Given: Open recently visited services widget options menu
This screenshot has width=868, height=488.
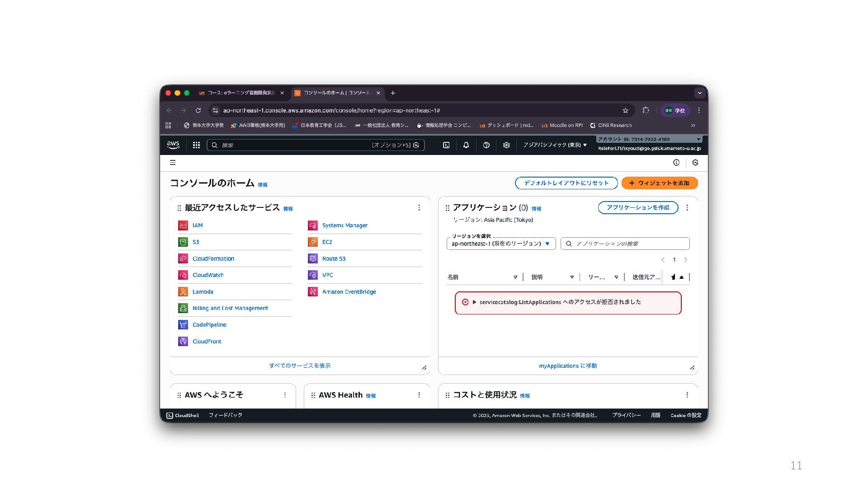Looking at the screenshot, I should coord(419,208).
